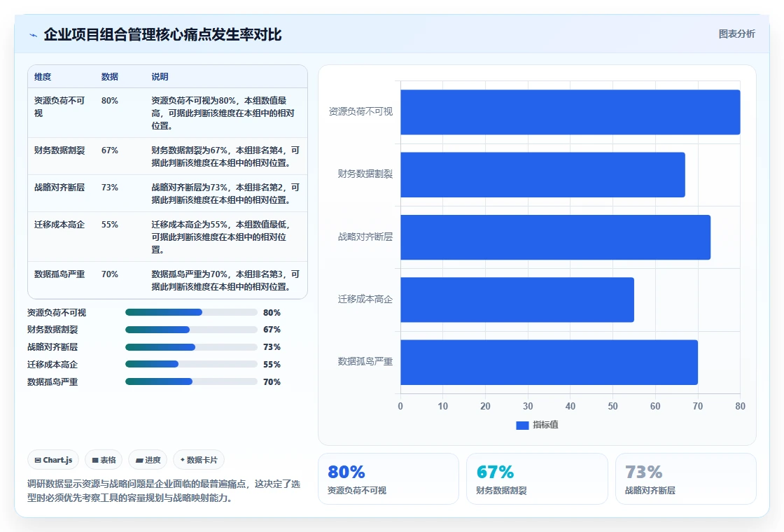The height and width of the screenshot is (532, 784).
Task: Click the 数据孤岛严重 y-axis label on chart
Action: pos(365,361)
